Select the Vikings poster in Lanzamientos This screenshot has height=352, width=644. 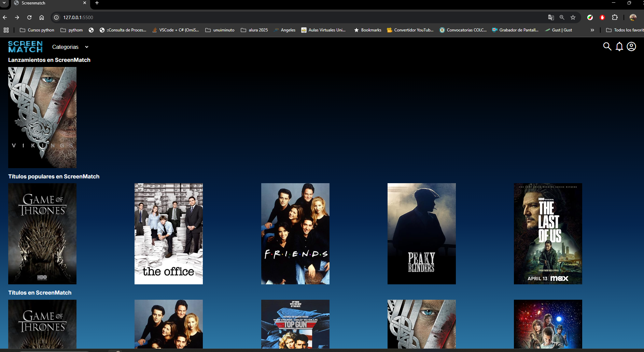(42, 118)
